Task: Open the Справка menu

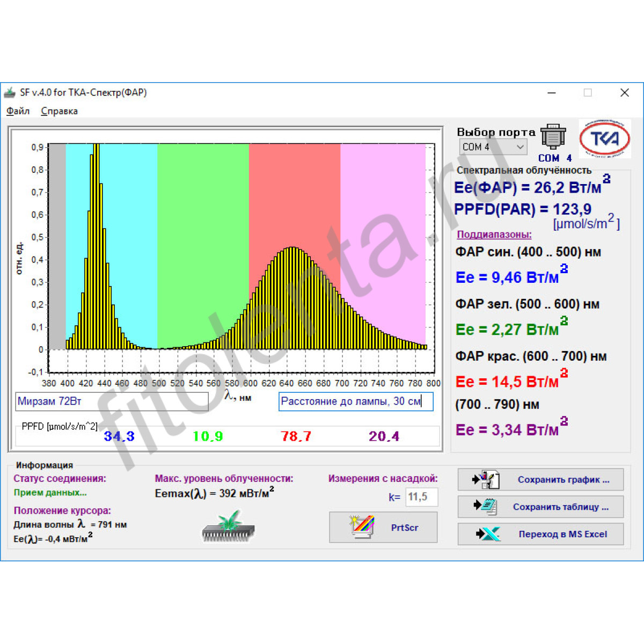Action: tap(59, 111)
